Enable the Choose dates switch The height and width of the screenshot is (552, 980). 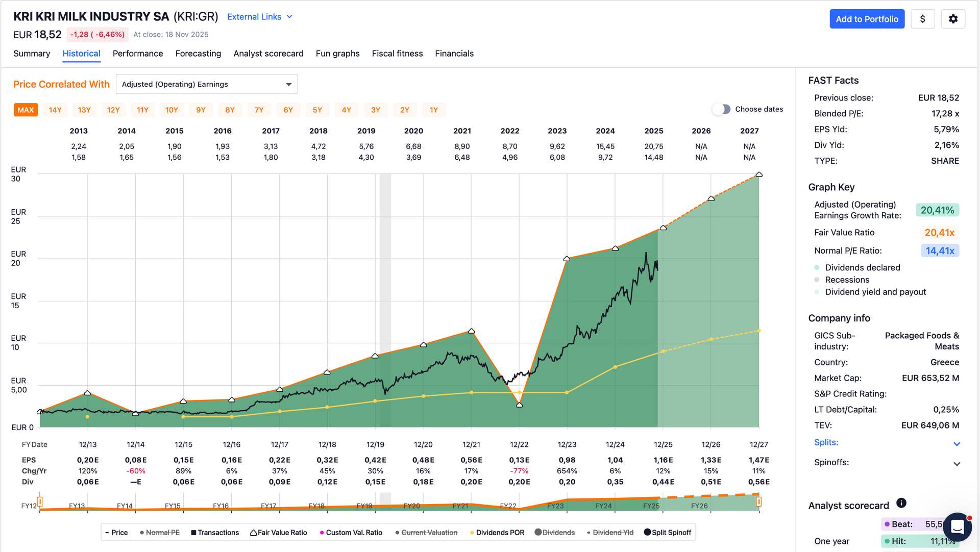click(x=721, y=109)
